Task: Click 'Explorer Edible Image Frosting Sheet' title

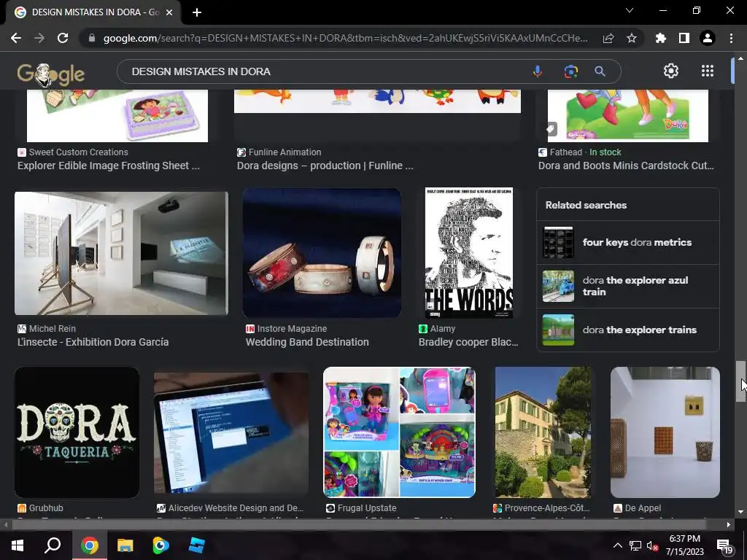Action: click(x=109, y=166)
